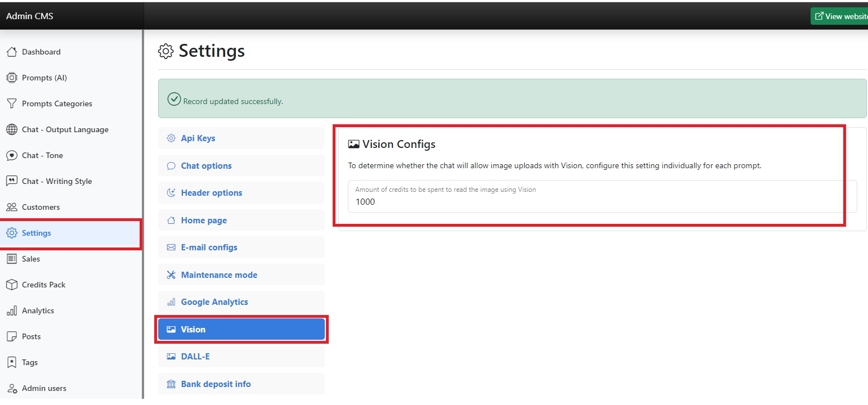
Task: Click the Analytics bar chart icon
Action: coord(11,310)
